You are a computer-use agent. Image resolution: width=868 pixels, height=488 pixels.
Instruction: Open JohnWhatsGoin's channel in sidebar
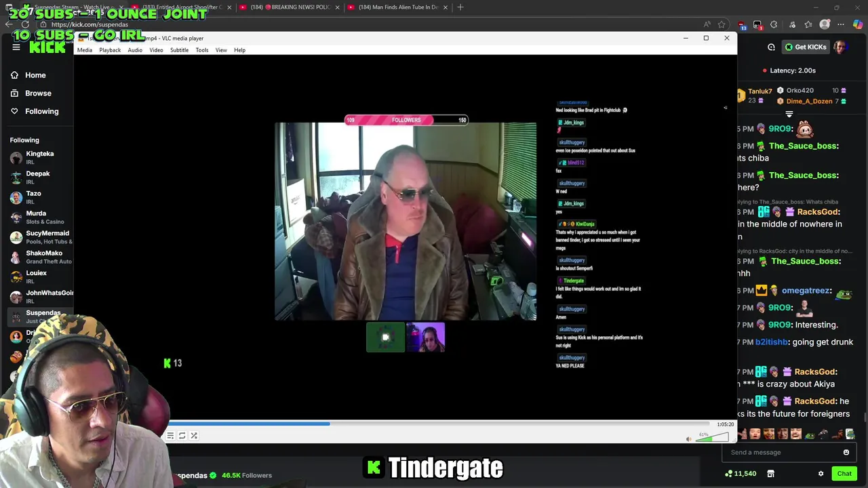coord(39,296)
